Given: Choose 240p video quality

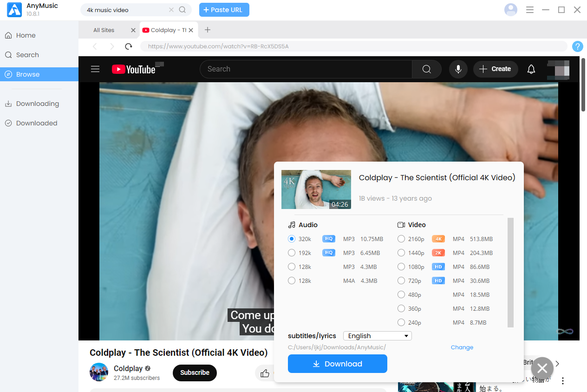Looking at the screenshot, I should click(x=401, y=323).
